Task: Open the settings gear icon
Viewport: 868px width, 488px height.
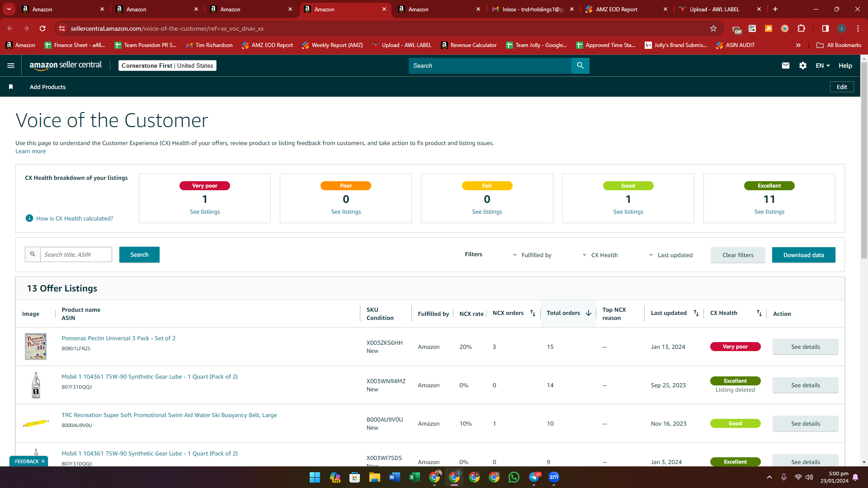Action: pyautogui.click(x=803, y=66)
